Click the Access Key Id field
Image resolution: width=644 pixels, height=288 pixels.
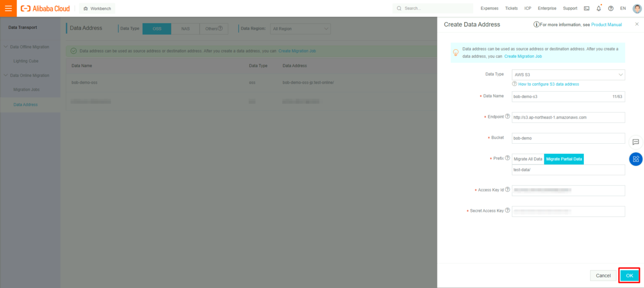pyautogui.click(x=568, y=190)
